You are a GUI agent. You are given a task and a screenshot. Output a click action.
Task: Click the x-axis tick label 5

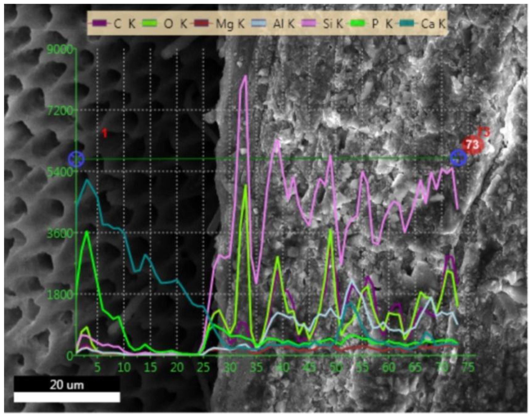tap(97, 367)
